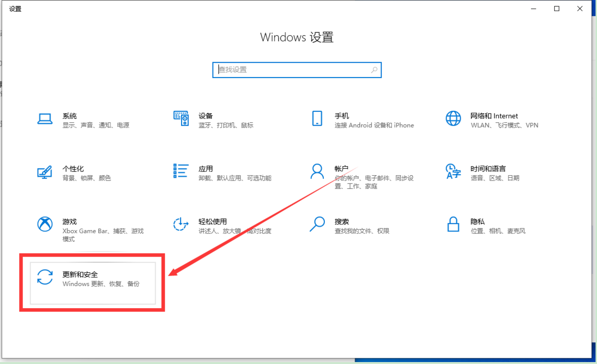Open the 网络和 Internet globe icon
The image size is (597, 364).
coord(453,118)
